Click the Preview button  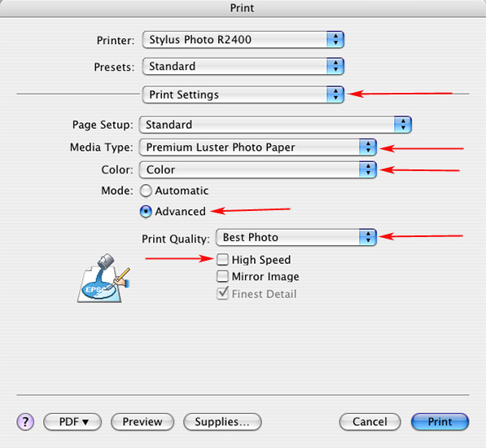142,422
